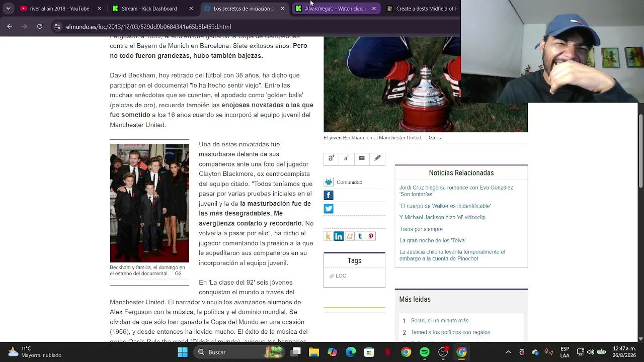Open 'El cuerpo de Walker' link
The height and width of the screenshot is (362, 644).
tap(445, 206)
